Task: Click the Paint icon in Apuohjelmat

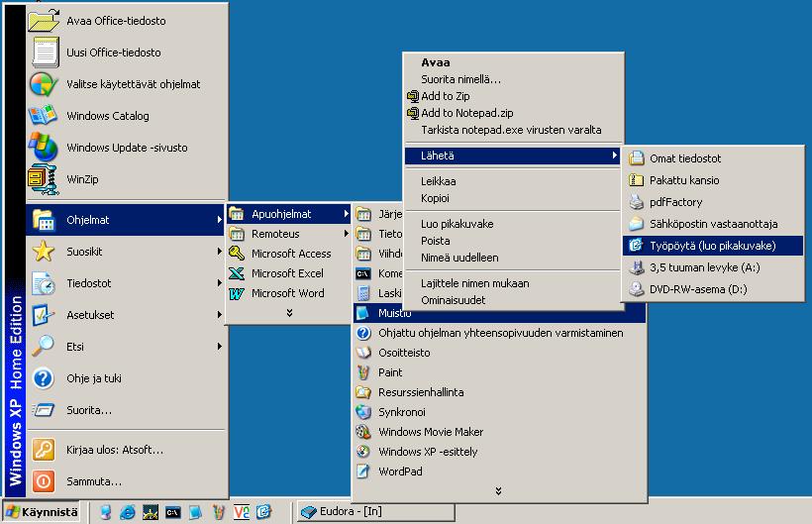Action: 363,372
